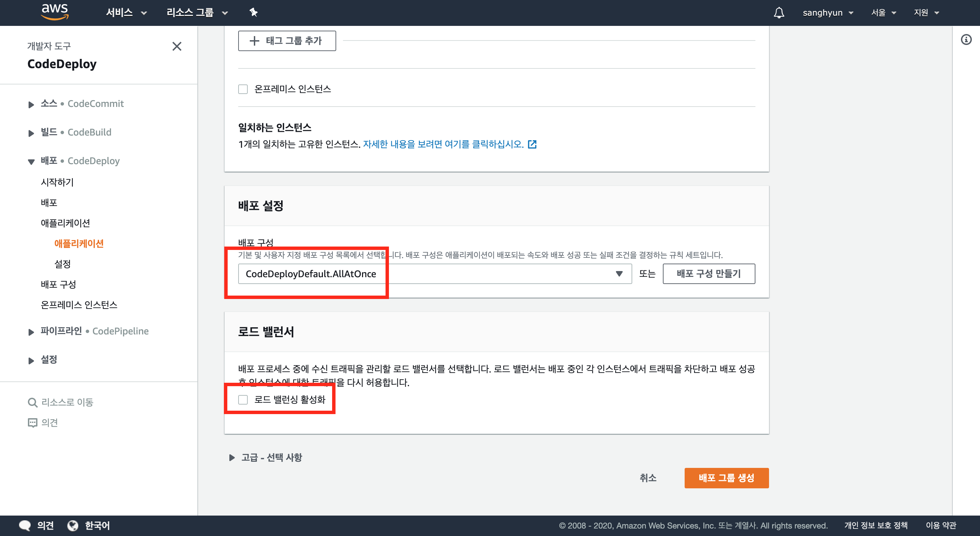Click the 배포 구성 만들기 button

tap(708, 274)
